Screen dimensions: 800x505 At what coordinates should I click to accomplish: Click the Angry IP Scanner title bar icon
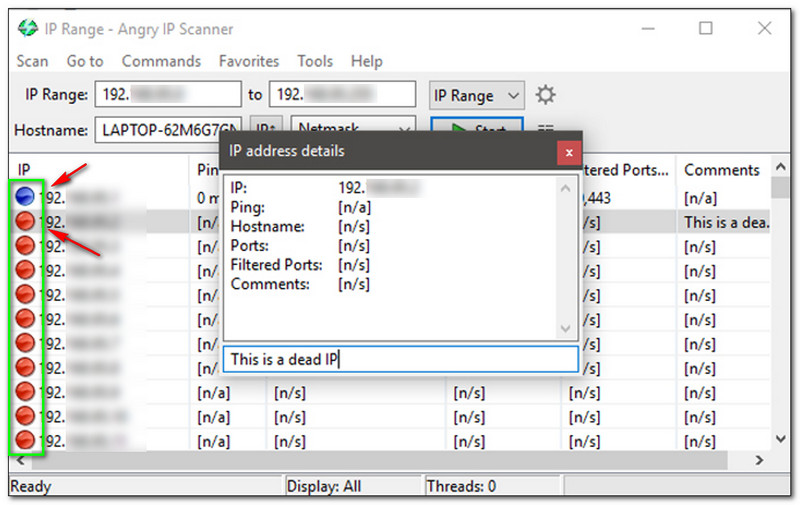[x=28, y=28]
